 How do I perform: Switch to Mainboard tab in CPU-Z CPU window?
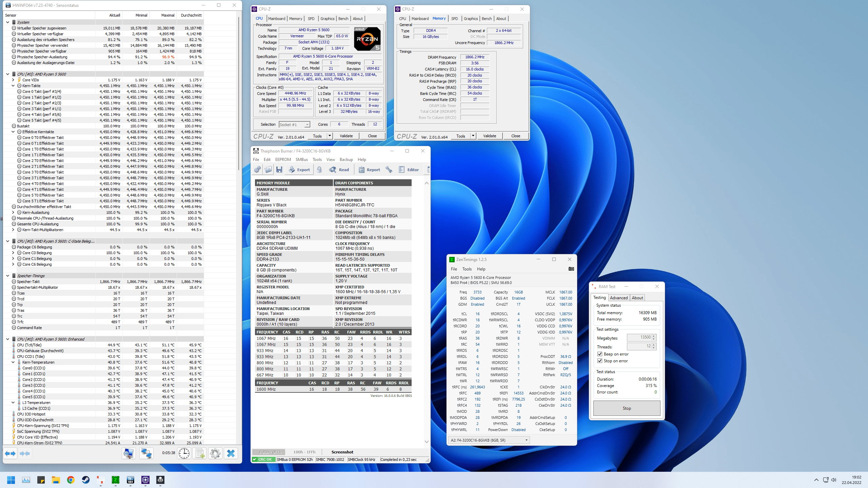pyautogui.click(x=277, y=19)
